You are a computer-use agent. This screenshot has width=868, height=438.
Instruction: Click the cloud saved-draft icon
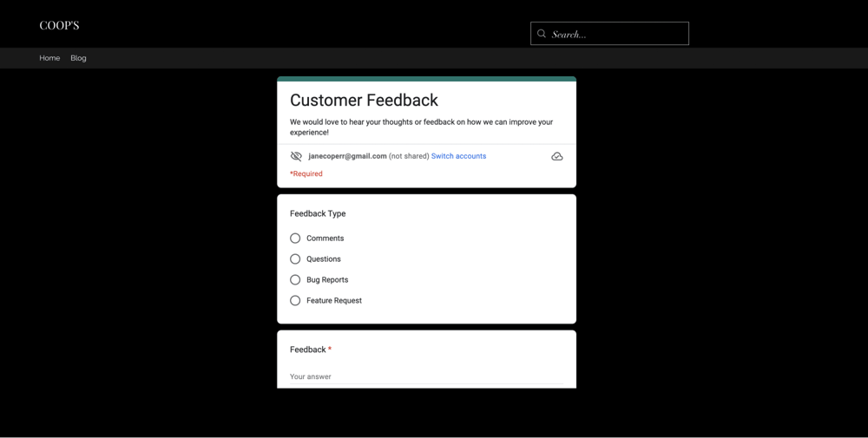557,156
